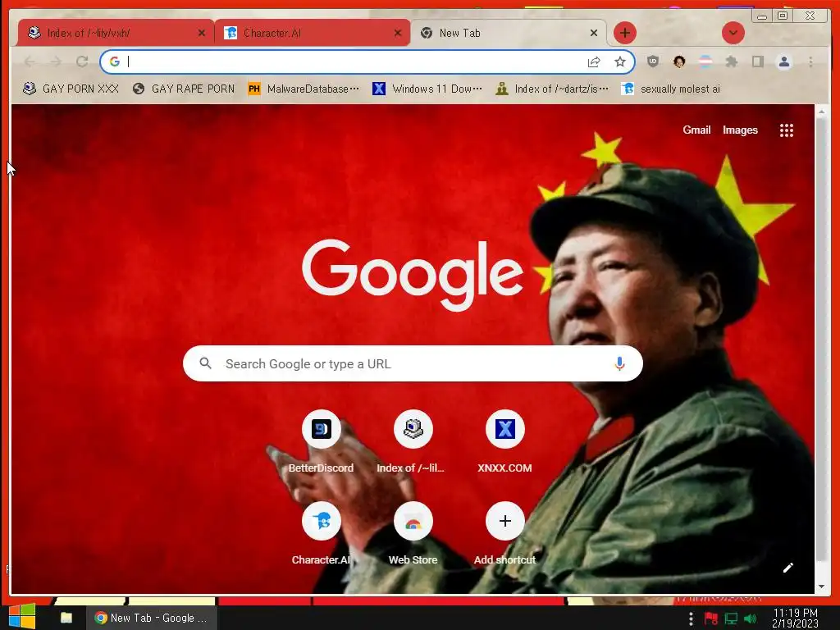840x630 pixels.
Task: Click the Google icon in the address bar
Action: tap(115, 62)
